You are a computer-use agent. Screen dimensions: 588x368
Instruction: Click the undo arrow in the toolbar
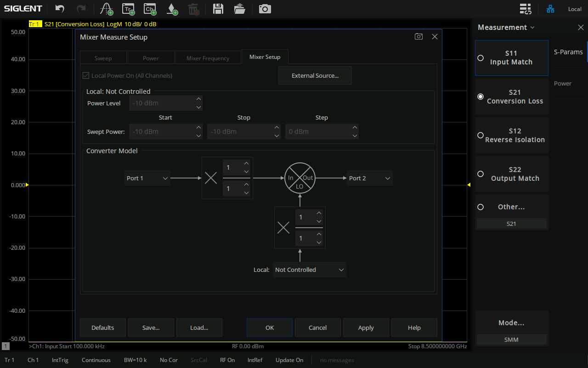pyautogui.click(x=60, y=9)
